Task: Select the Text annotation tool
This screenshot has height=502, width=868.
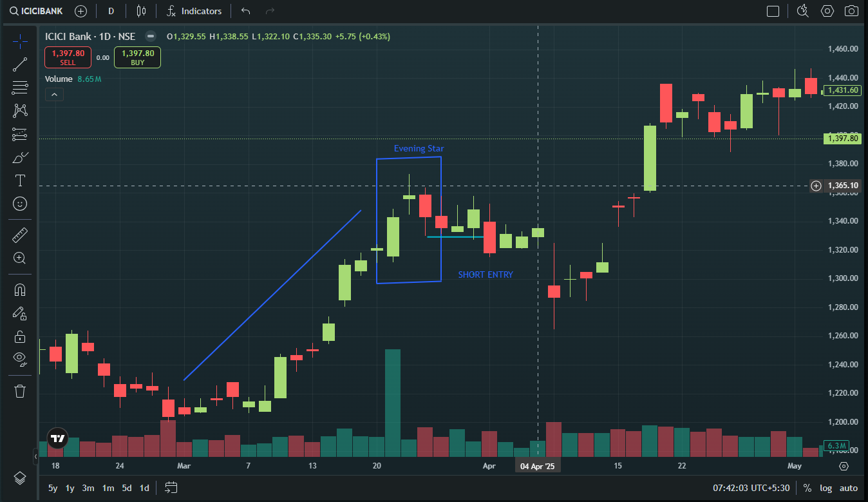Action: click(20, 180)
